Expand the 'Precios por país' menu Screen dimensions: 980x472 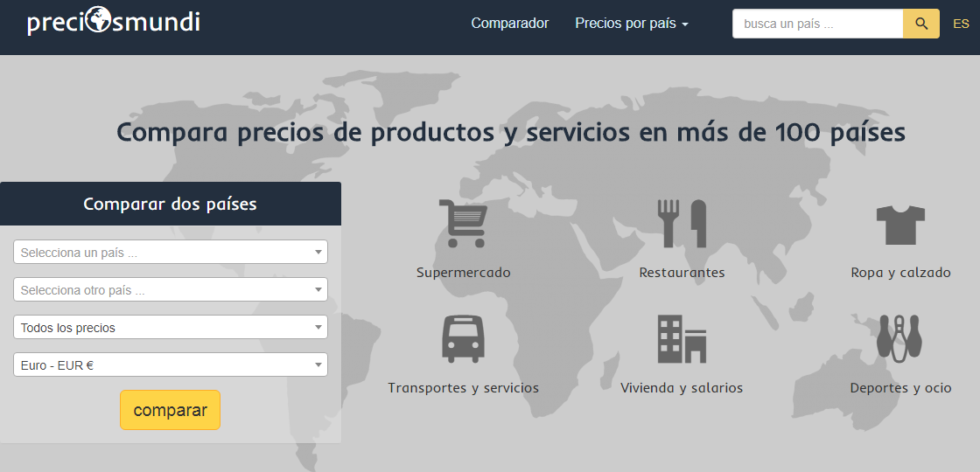[631, 24]
